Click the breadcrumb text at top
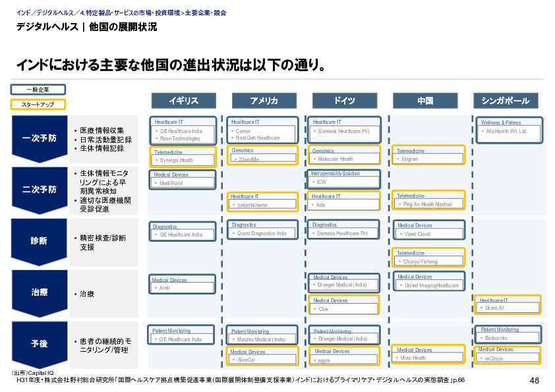555x392 pixels. point(121,13)
